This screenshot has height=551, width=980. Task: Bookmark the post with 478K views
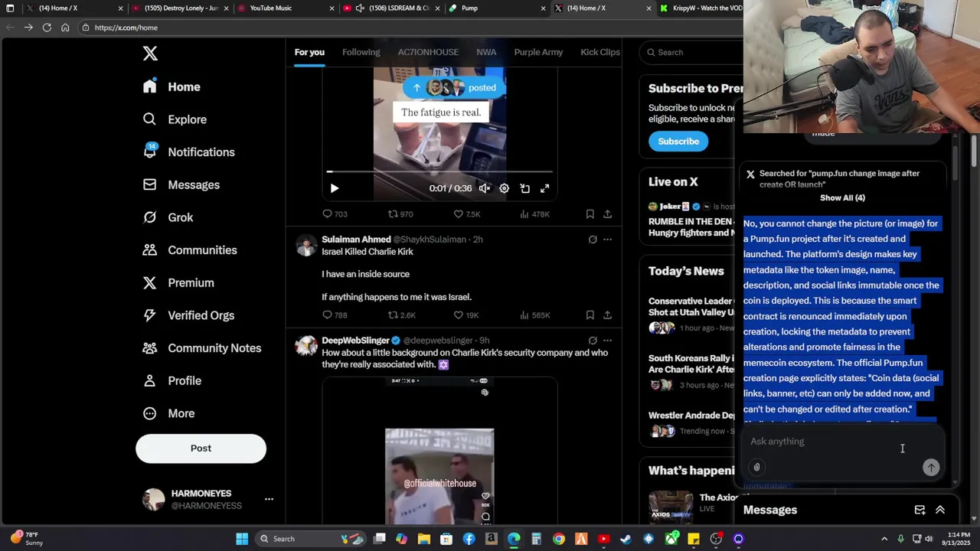590,214
